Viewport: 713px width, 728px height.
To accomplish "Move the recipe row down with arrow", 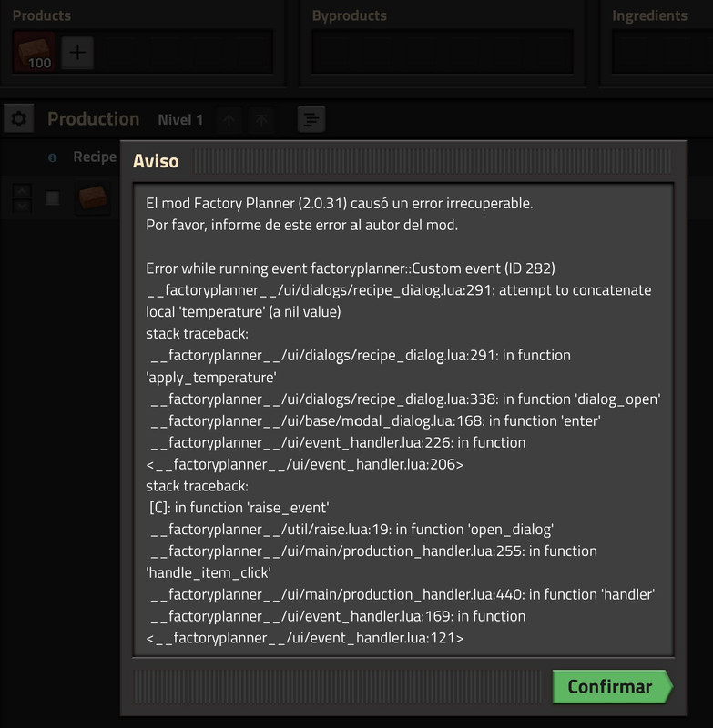I will pos(22,206).
